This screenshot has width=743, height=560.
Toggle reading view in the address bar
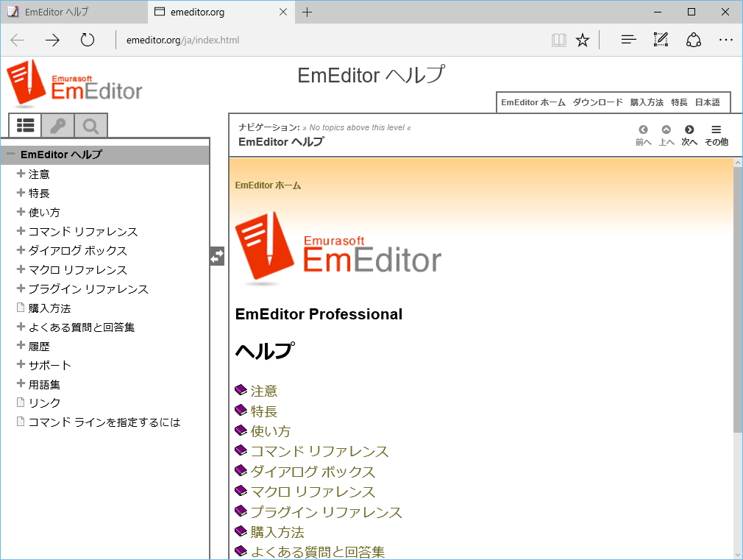(559, 40)
